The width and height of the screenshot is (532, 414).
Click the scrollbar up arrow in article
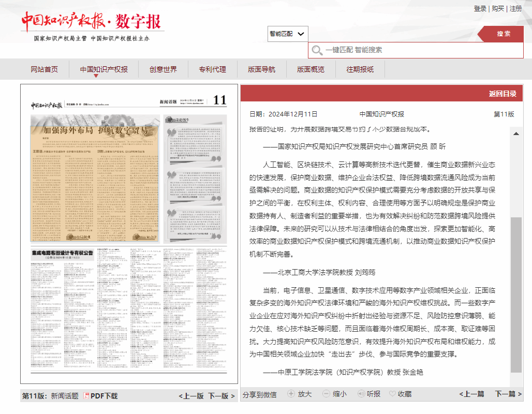click(516, 134)
